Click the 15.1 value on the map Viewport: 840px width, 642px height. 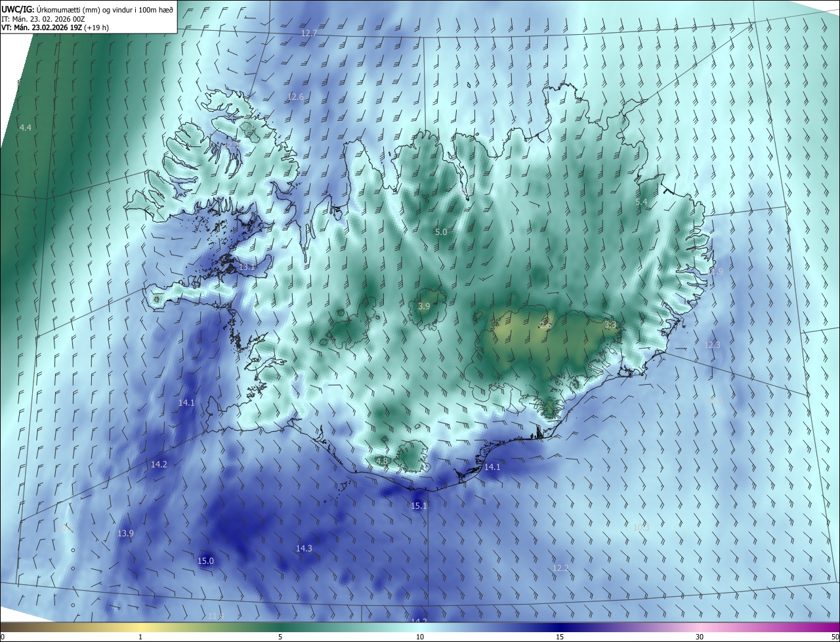pyautogui.click(x=419, y=506)
